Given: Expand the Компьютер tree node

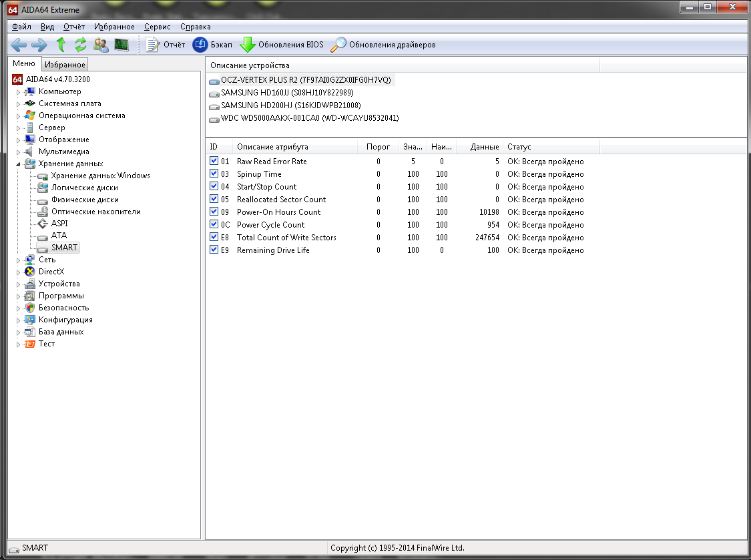Looking at the screenshot, I should pyautogui.click(x=18, y=92).
